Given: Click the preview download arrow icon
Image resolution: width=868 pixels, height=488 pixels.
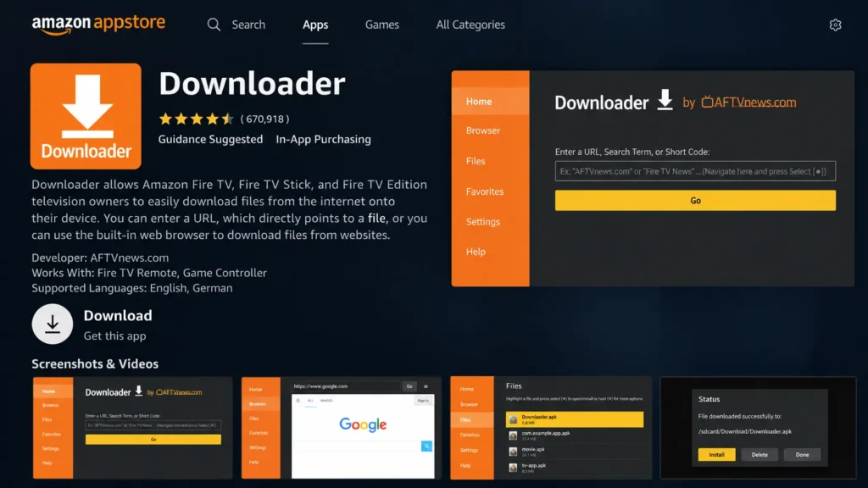Looking at the screenshot, I should (665, 100).
